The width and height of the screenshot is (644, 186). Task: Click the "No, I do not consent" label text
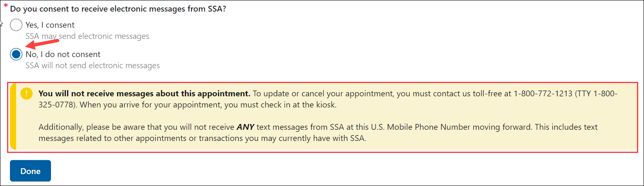pos(63,54)
